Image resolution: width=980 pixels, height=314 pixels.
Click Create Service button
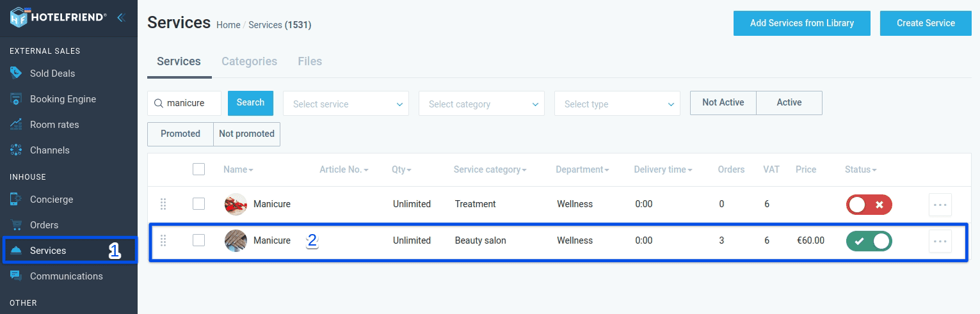click(x=926, y=23)
